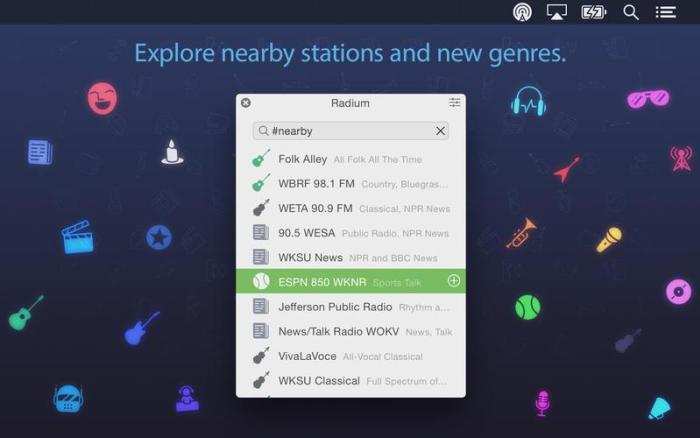Click the magenta studio microphone icon
Viewport: 700px width, 438px height.
point(542,403)
